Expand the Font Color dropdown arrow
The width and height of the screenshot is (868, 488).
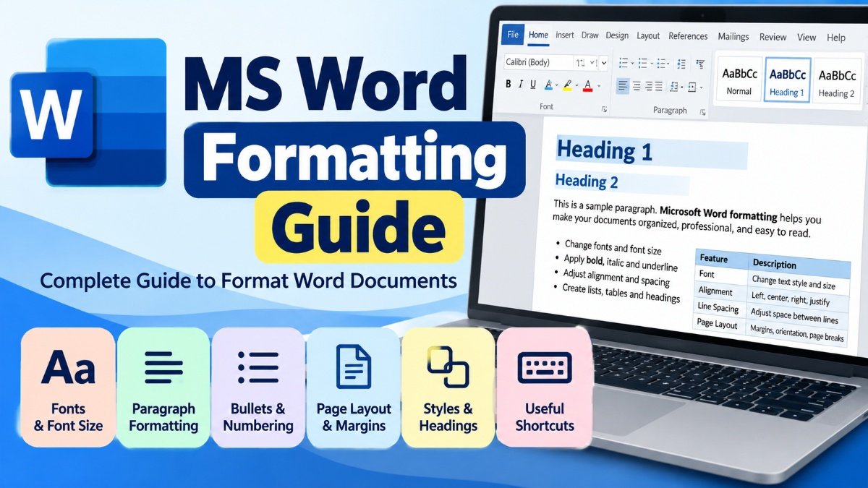(x=599, y=85)
